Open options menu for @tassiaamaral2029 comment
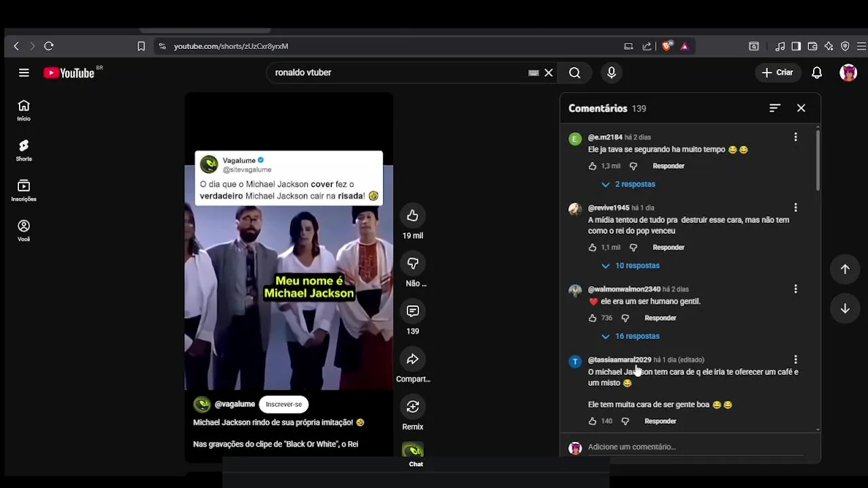This screenshot has width=868, height=488. 795,359
